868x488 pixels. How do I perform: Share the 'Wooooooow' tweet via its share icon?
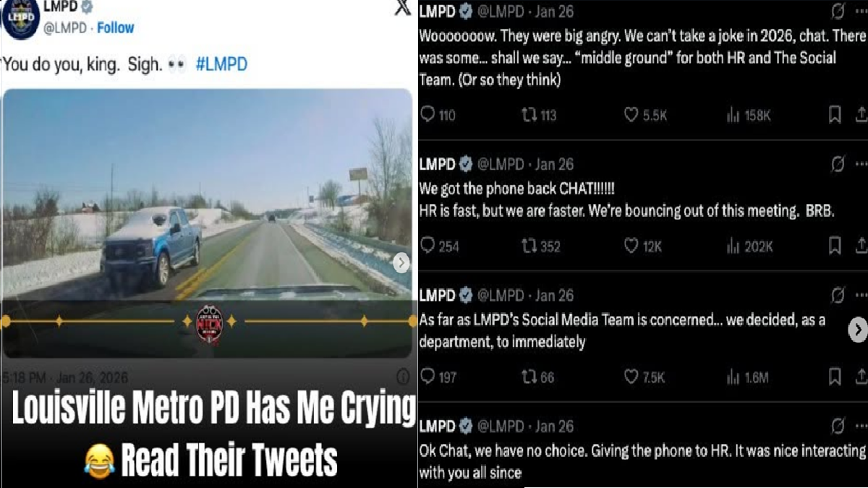861,115
